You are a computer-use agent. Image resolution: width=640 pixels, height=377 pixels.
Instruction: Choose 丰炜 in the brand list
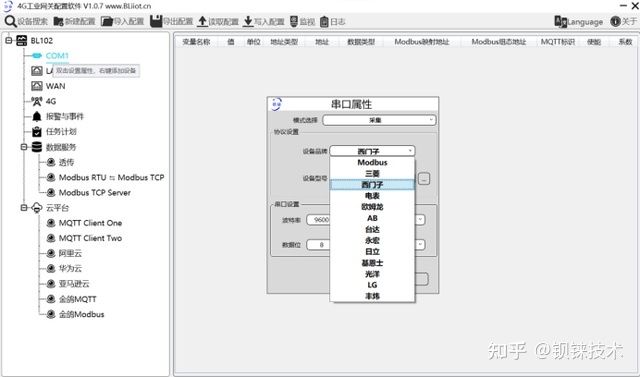pyautogui.click(x=372, y=296)
